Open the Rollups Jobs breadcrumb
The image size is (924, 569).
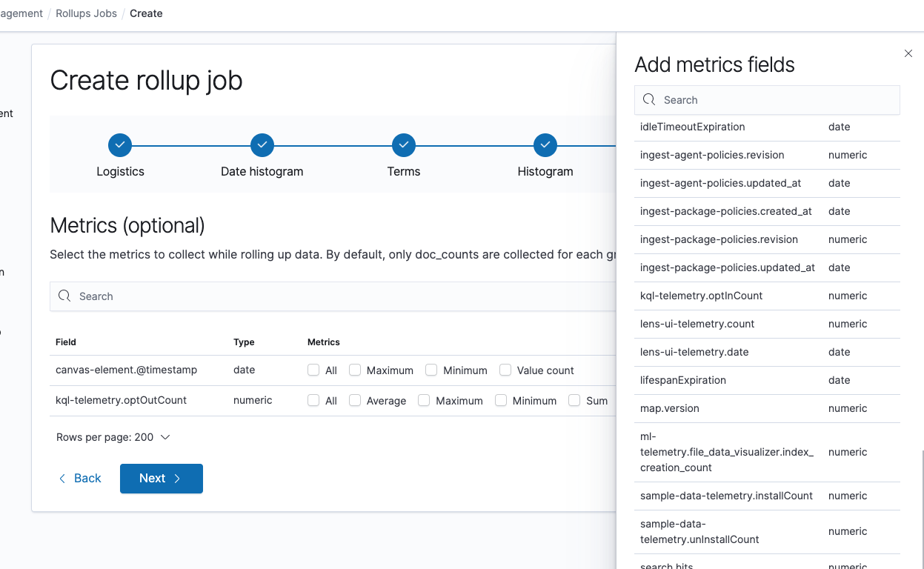pos(86,13)
